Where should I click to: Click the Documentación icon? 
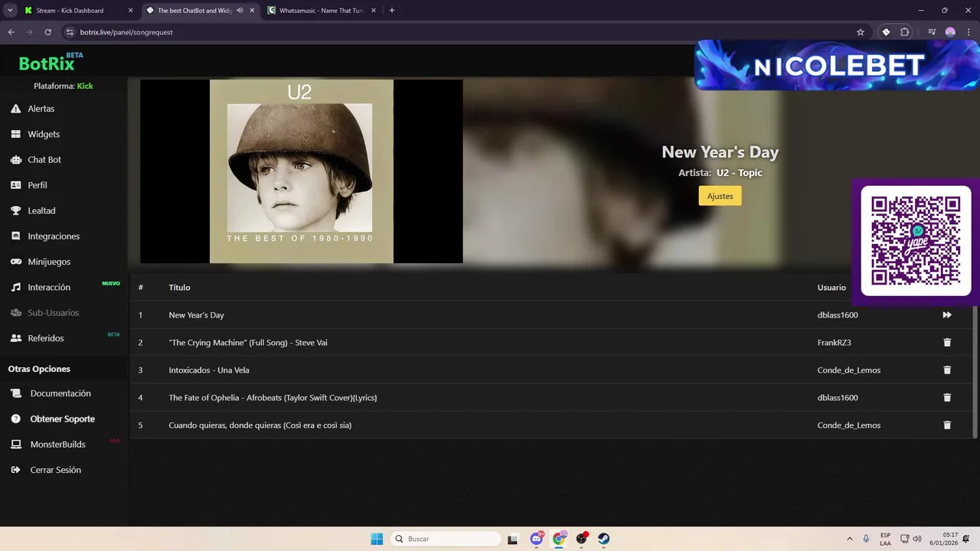click(16, 393)
